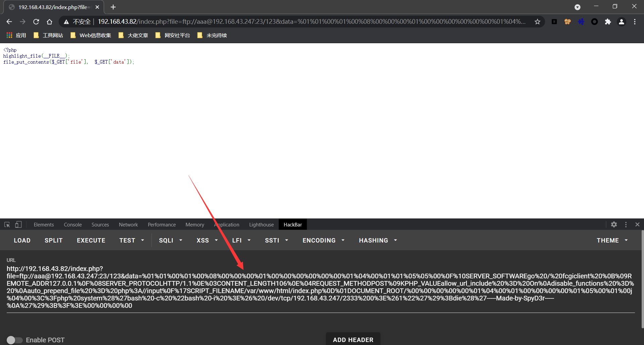The image size is (644, 345).
Task: Click the <?php opening tag text
Action: [10, 50]
